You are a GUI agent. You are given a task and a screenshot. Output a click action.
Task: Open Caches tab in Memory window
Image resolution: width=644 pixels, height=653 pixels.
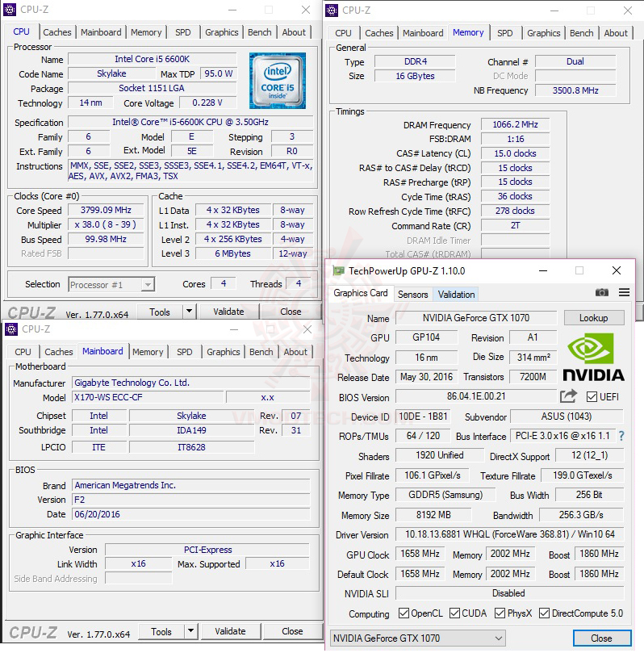[x=378, y=33]
